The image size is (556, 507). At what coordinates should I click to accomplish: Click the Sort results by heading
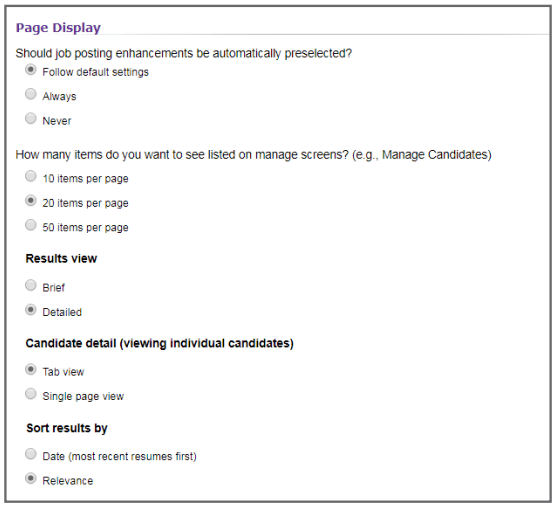pos(67,428)
